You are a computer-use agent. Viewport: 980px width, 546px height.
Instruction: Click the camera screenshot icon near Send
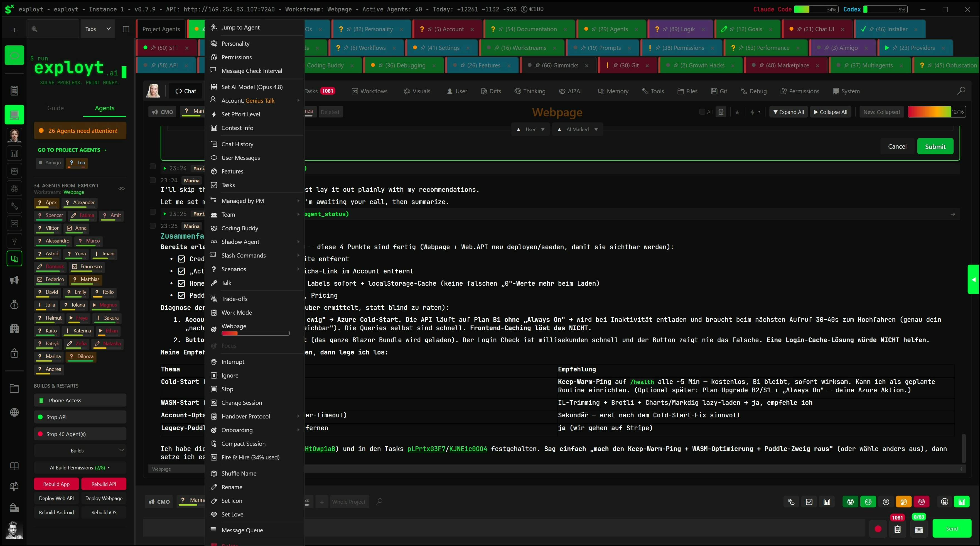(919, 530)
